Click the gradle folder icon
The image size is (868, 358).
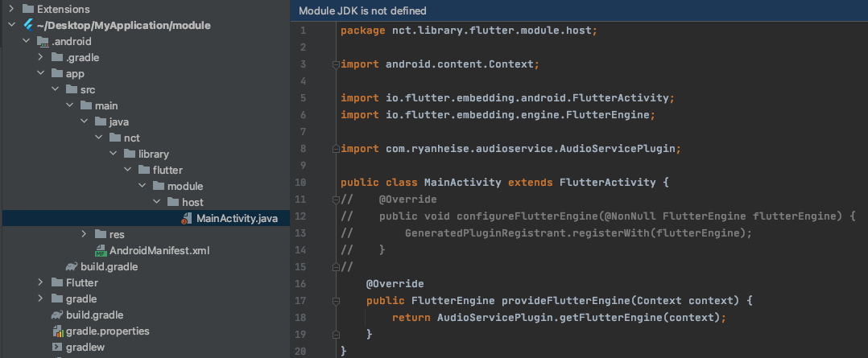[56, 298]
